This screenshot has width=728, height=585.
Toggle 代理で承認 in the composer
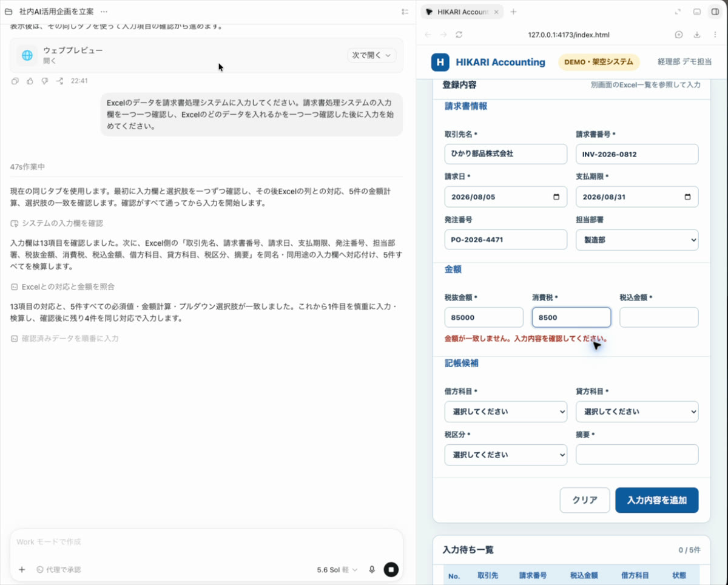point(58,570)
